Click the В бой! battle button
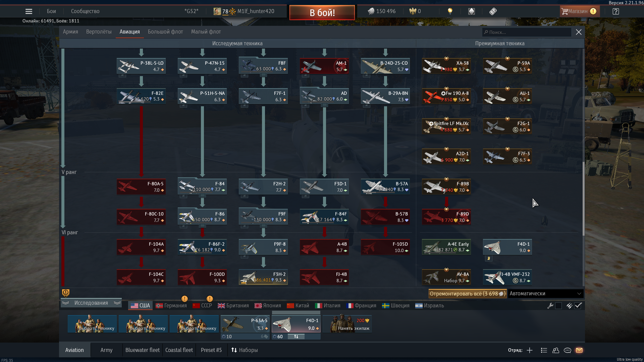Viewport: 644px width, 362px height. pyautogui.click(x=322, y=13)
